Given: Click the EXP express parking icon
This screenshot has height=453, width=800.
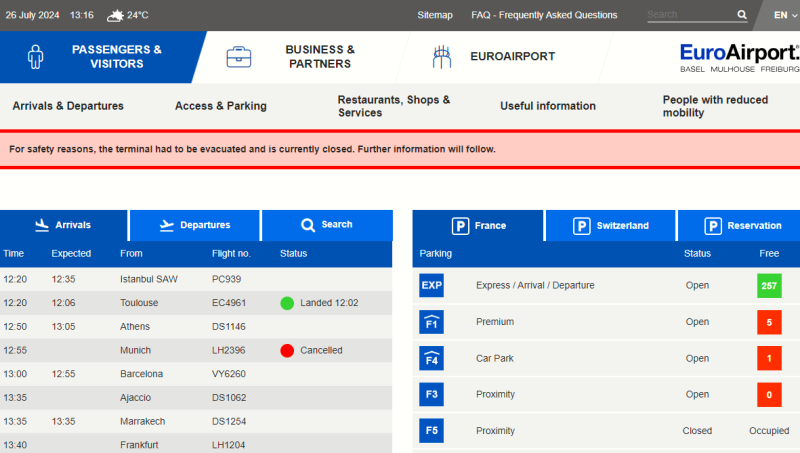Looking at the screenshot, I should (431, 286).
